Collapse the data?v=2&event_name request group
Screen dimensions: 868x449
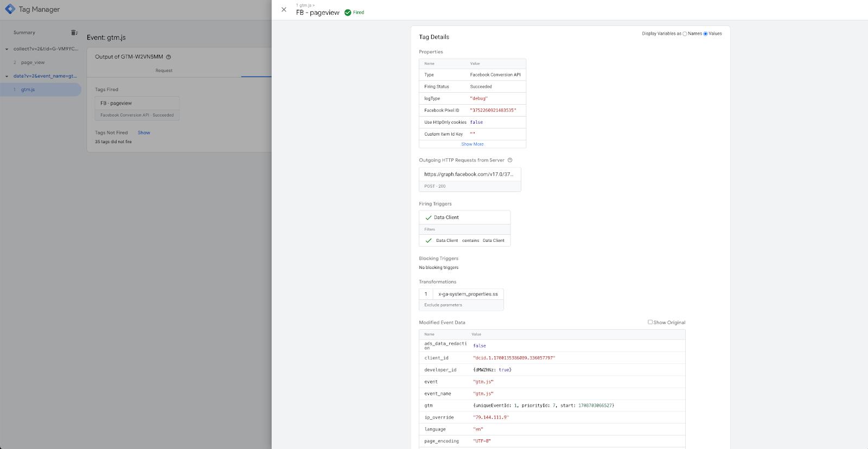pos(7,76)
